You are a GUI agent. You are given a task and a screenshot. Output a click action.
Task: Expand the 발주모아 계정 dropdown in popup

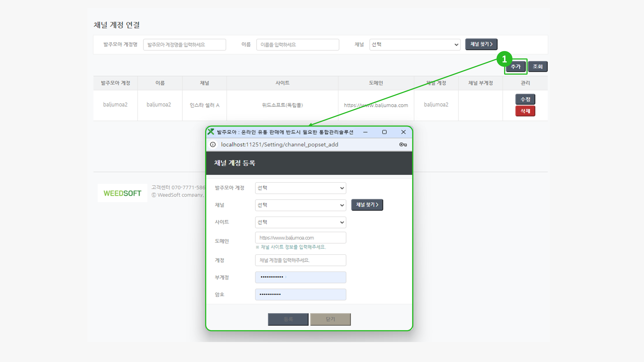(300, 188)
